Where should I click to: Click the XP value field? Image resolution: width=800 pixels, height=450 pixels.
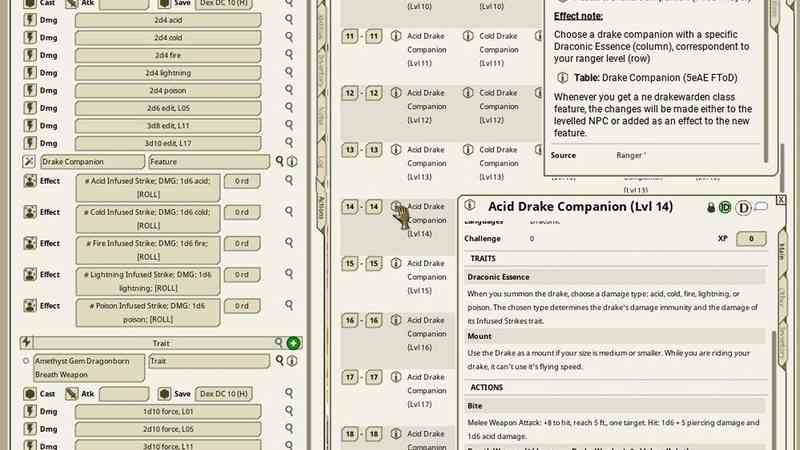point(751,239)
